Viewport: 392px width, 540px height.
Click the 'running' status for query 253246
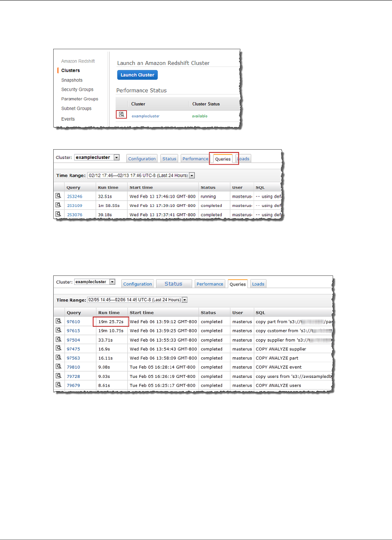(208, 196)
